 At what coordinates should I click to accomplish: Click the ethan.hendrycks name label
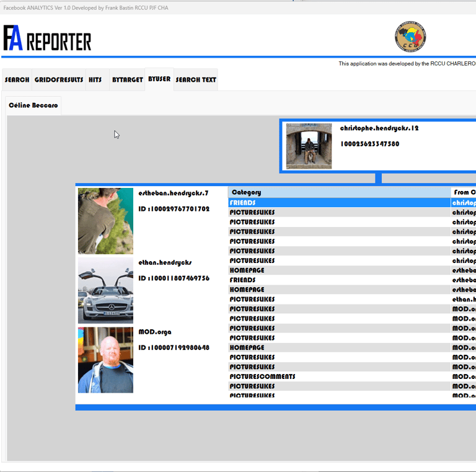(x=165, y=262)
